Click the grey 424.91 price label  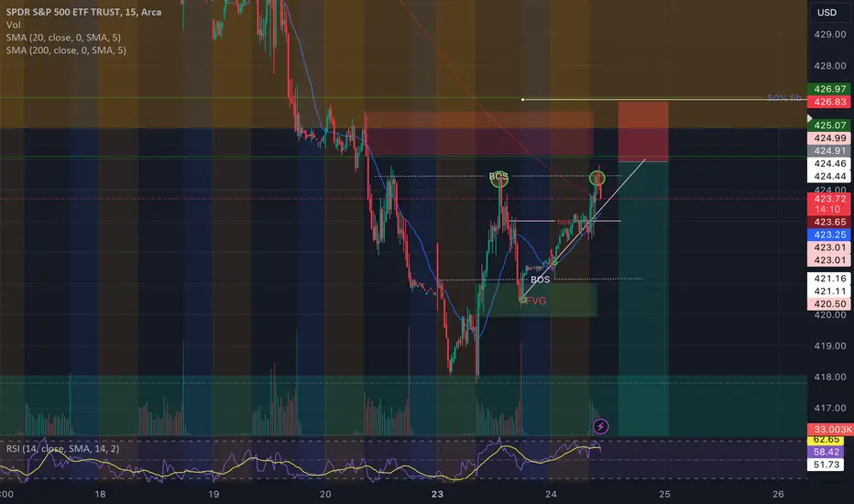[x=829, y=151]
